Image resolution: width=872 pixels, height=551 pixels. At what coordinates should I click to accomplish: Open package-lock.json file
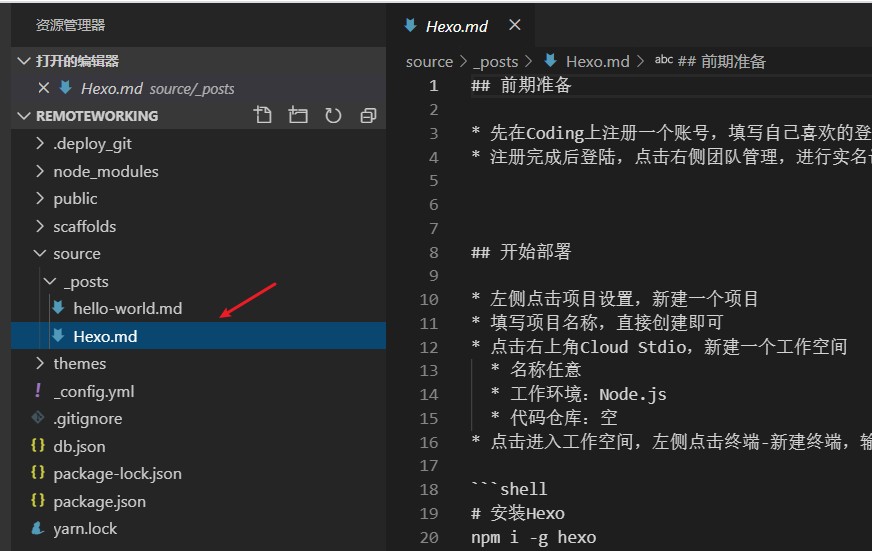pyautogui.click(x=117, y=474)
